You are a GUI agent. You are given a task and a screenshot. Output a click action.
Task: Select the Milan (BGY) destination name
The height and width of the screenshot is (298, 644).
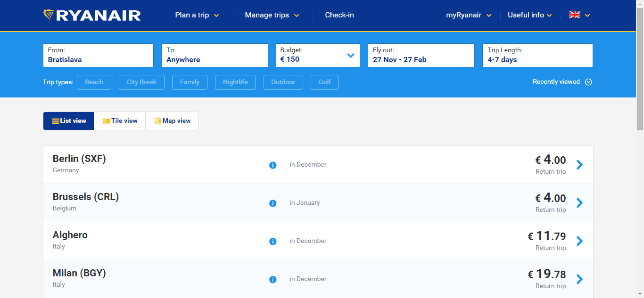[79, 273]
